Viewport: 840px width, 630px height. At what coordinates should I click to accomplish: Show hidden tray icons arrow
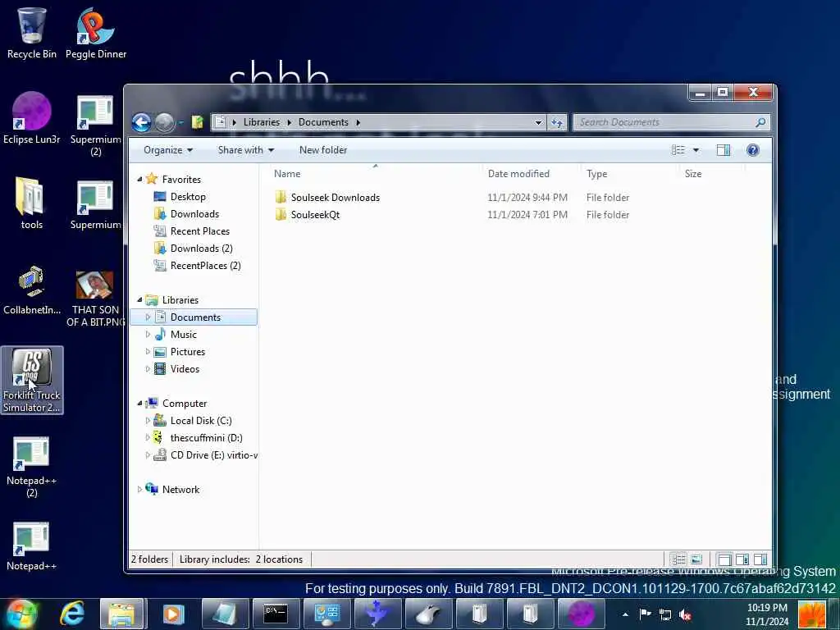pyautogui.click(x=625, y=614)
